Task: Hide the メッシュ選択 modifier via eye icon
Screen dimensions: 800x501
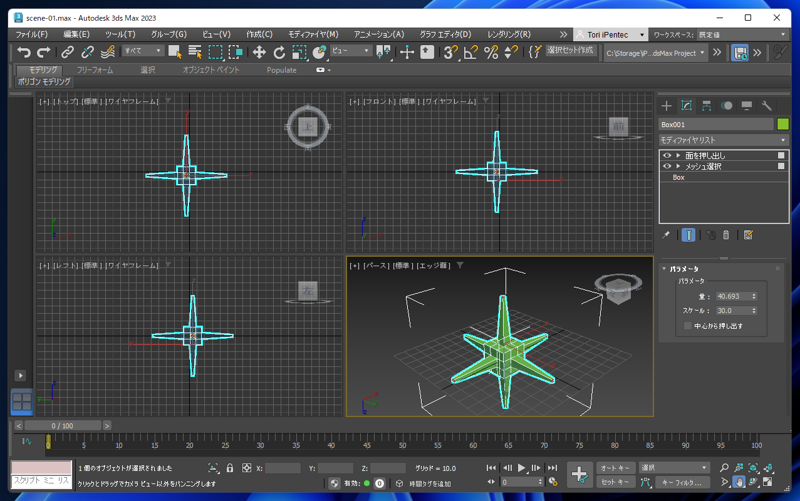Action: coord(667,166)
